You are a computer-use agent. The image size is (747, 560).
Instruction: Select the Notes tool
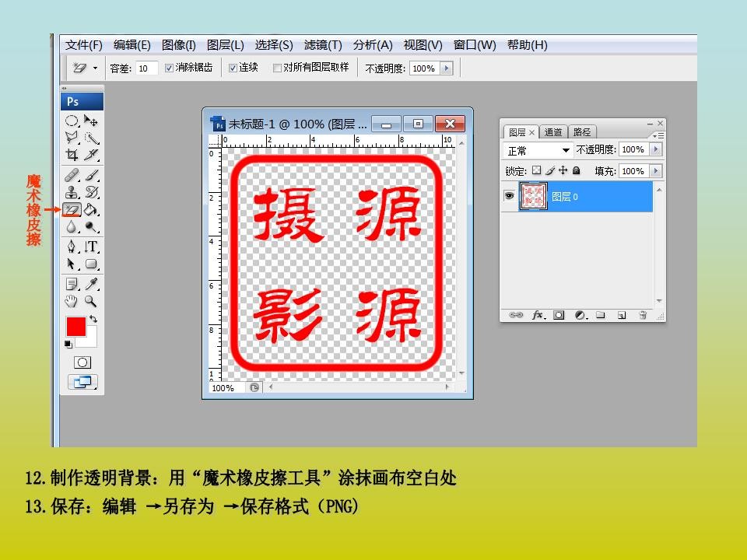tap(72, 285)
